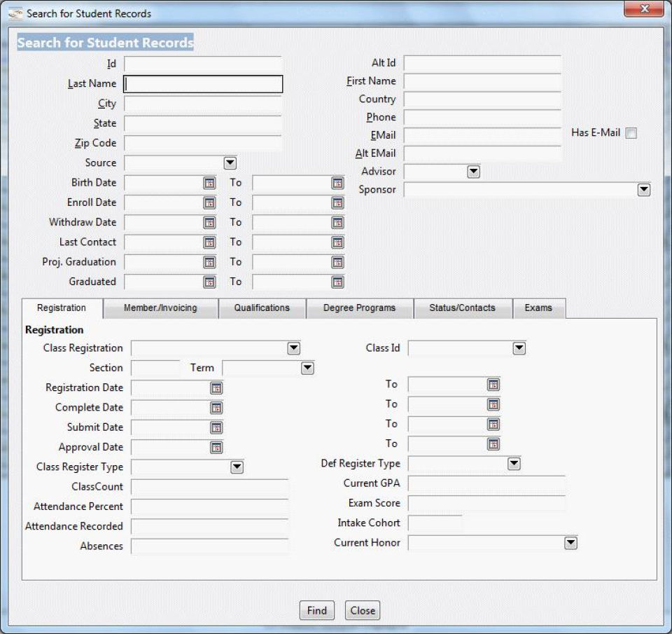Screen dimensions: 672x634
Task: Click the Attendance Recorded input field
Action: [209, 526]
